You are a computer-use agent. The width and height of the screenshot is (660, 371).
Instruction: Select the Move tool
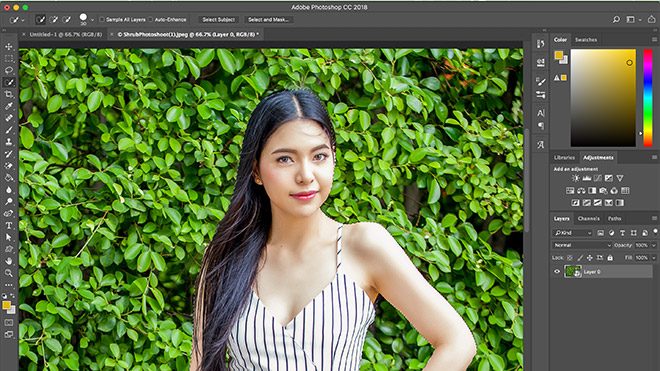[x=9, y=47]
